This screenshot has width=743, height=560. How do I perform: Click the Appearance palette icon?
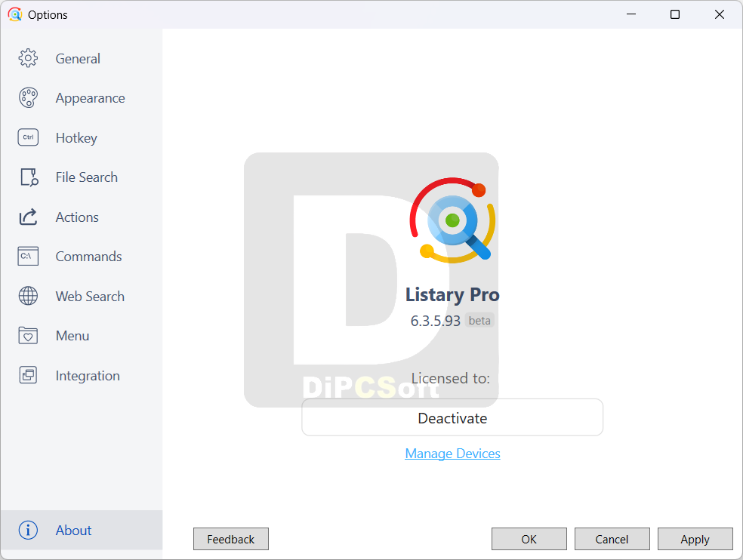point(28,98)
